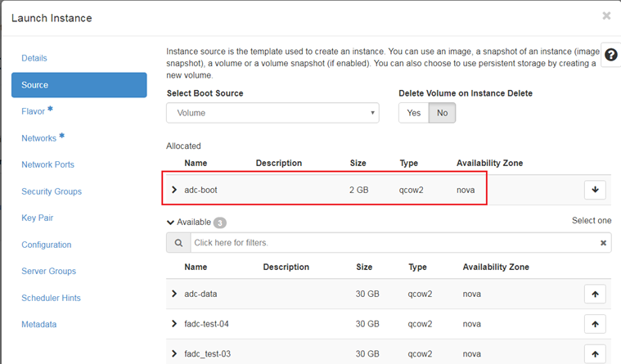
Task: Open the Key Pair step
Action: pyautogui.click(x=39, y=218)
